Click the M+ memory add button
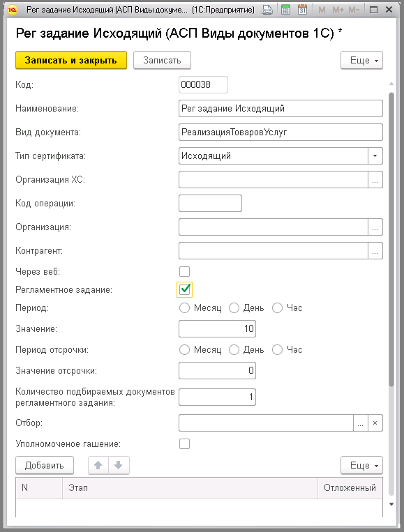Screen dimensions: 404x532 338,10
